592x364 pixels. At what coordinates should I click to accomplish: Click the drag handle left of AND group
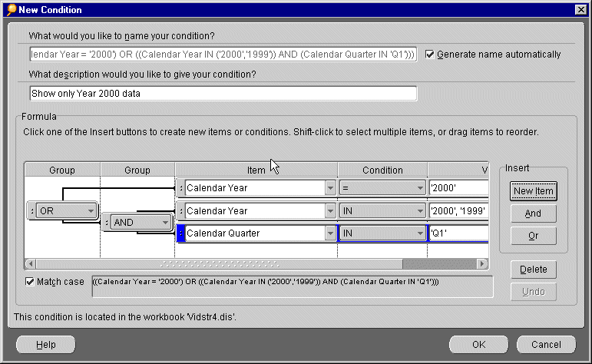pos(106,223)
